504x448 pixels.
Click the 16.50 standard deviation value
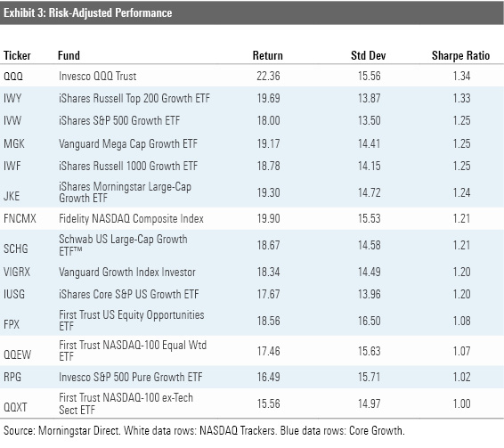(x=370, y=321)
